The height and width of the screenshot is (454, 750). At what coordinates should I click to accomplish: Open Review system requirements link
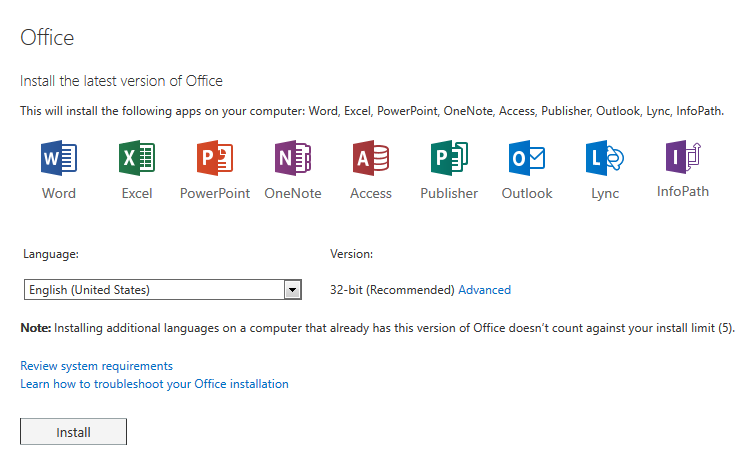coord(96,366)
